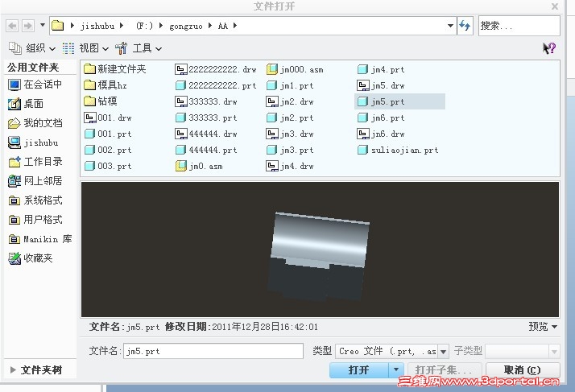
Task: Expand the 打开 button dropdown arrow
Action: pyautogui.click(x=396, y=370)
